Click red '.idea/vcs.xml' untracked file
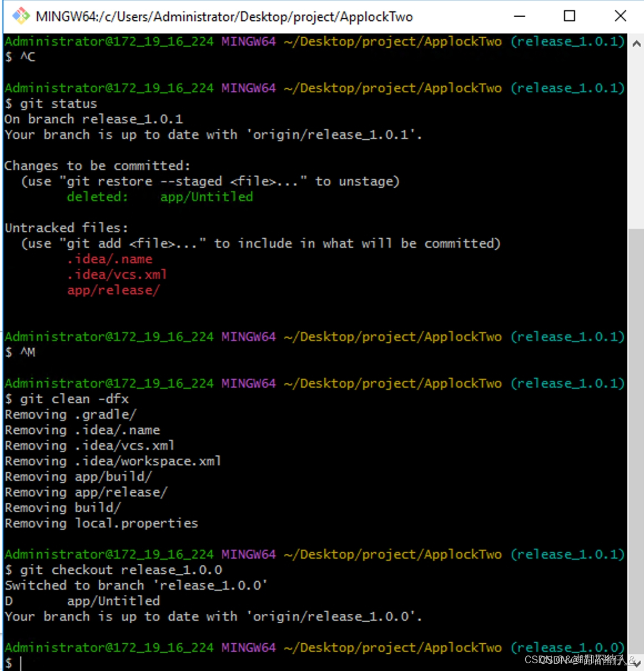Image resolution: width=644 pixels, height=671 pixels. (117, 275)
